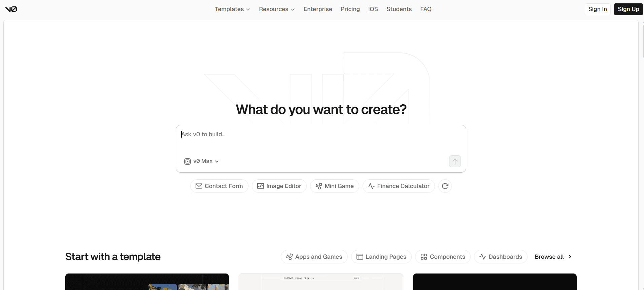
Task: Open the black template thumbnail beside Brilliance
Action: 495,282
